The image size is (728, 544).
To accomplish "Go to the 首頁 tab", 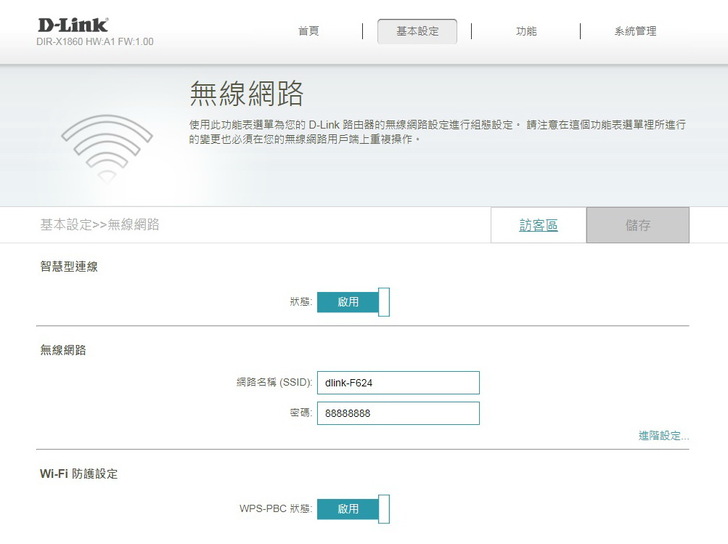I will (x=308, y=31).
